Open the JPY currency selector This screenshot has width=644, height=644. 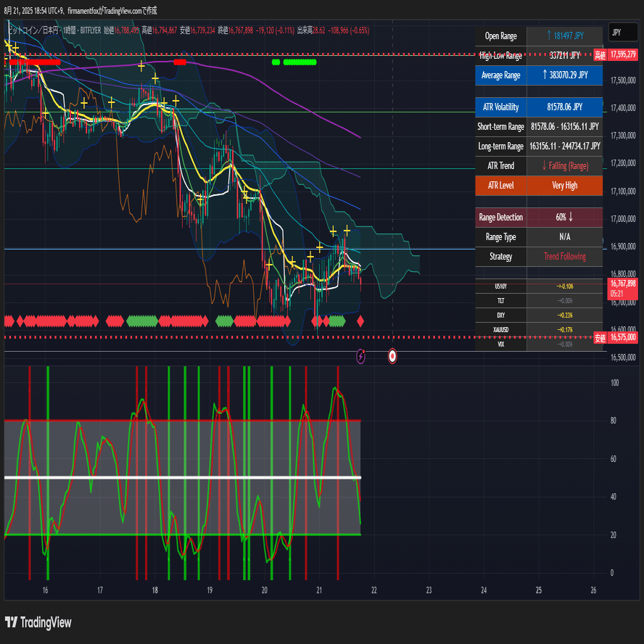(x=623, y=33)
